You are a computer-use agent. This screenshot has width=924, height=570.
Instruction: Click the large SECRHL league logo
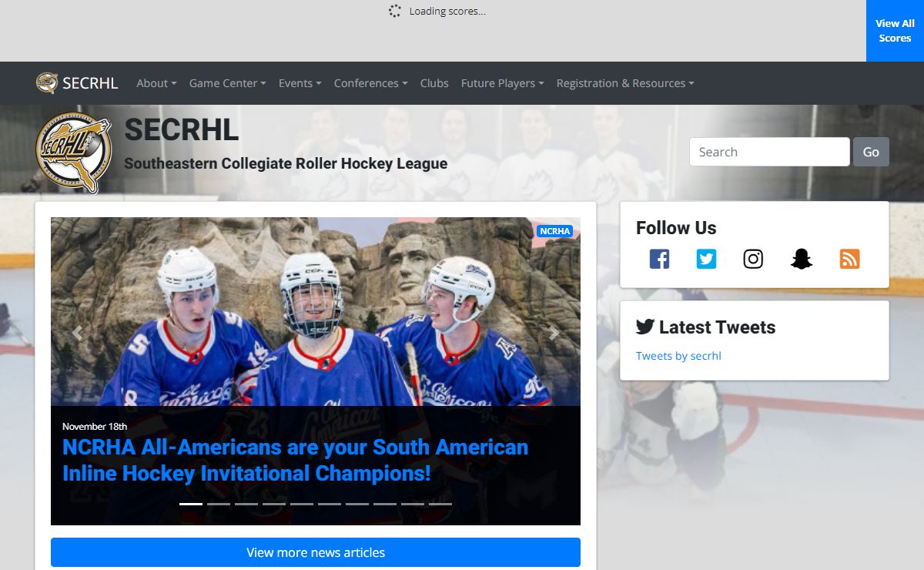point(74,153)
